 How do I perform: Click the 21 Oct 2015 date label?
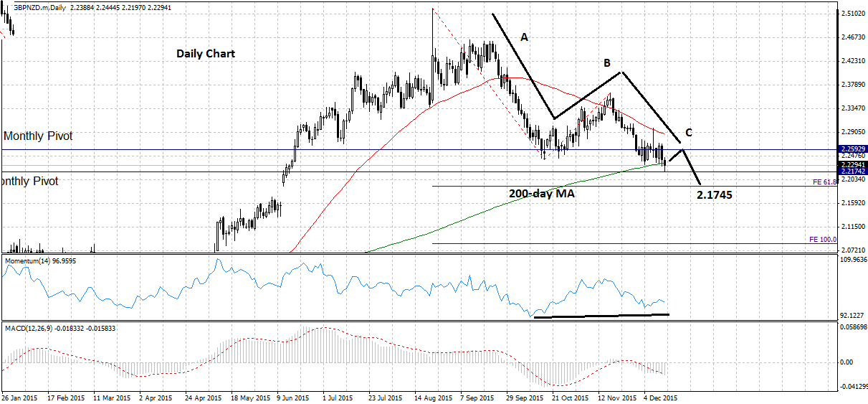[569, 397]
